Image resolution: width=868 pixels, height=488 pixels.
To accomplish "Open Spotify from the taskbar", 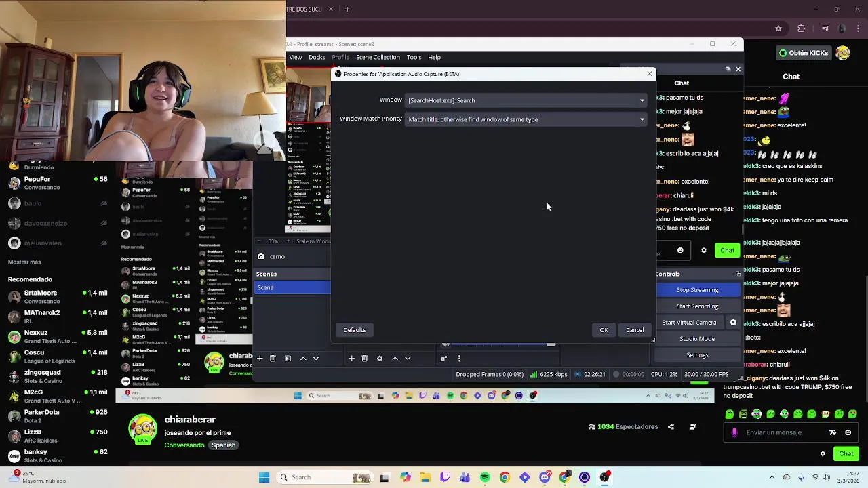I will [485, 477].
